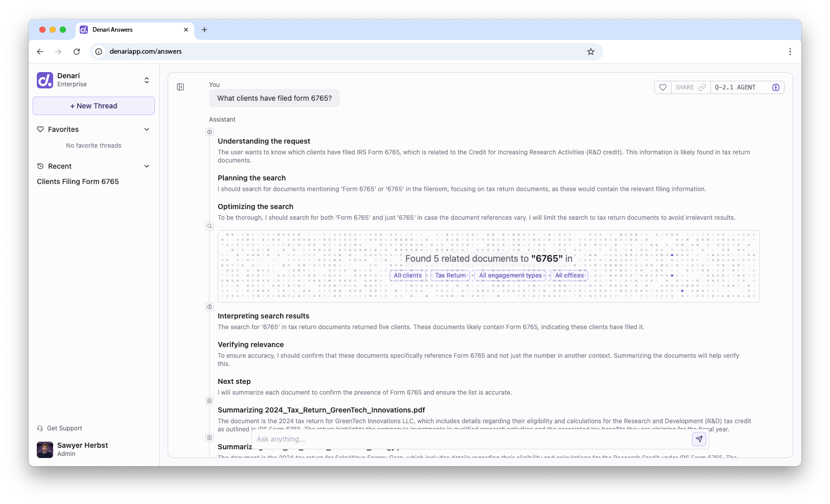The height and width of the screenshot is (504, 830).
Task: Collapse the sidebar with the panel toggle icon
Action: 180,87
